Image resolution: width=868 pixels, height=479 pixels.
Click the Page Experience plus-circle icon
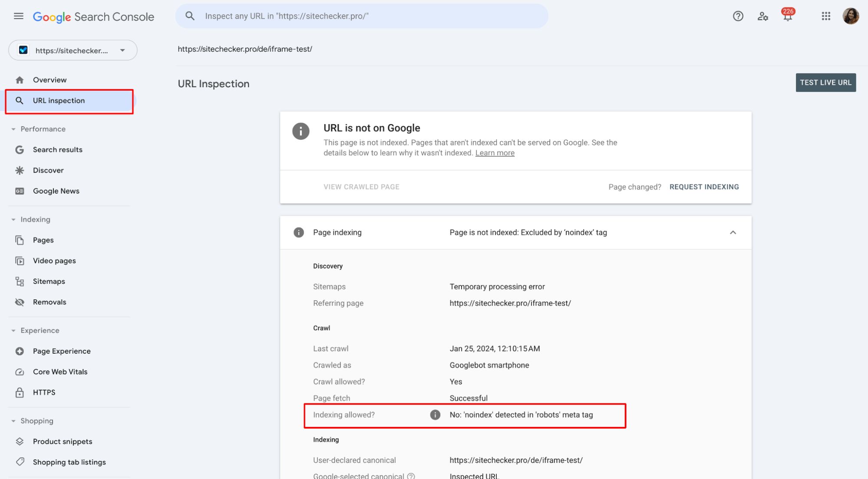tap(20, 351)
